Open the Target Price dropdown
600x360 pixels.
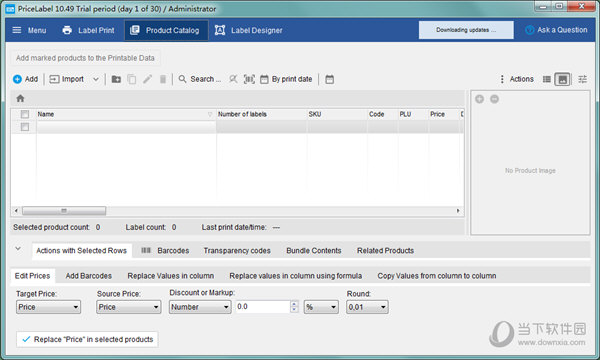pyautogui.click(x=49, y=307)
